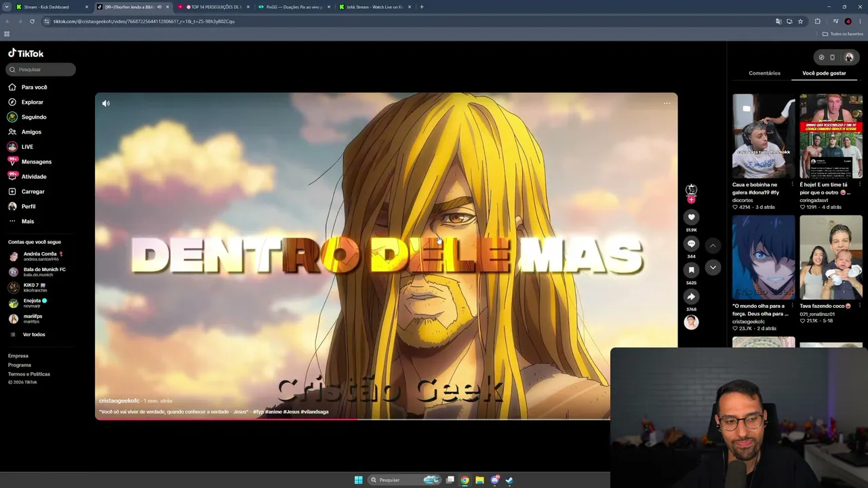Screen dimensions: 868x488
Task: Open the Caua e bobinha video thumbnail
Action: (x=764, y=136)
